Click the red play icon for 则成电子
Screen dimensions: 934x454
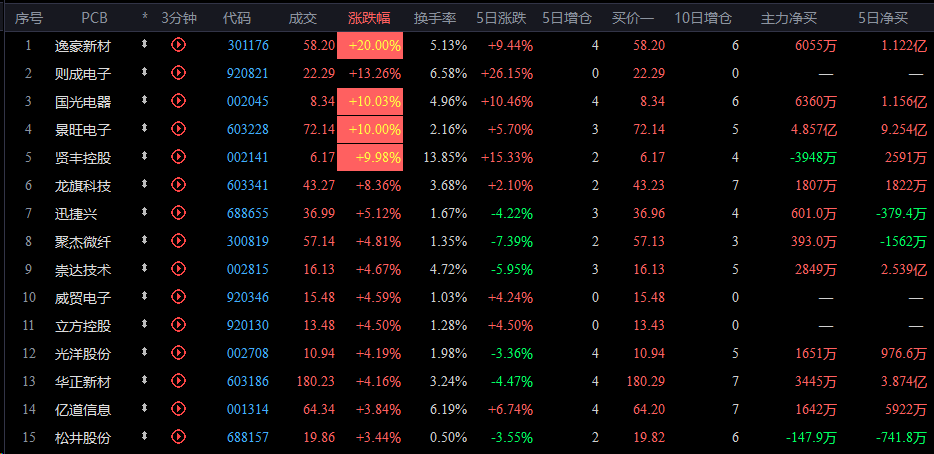tap(179, 73)
